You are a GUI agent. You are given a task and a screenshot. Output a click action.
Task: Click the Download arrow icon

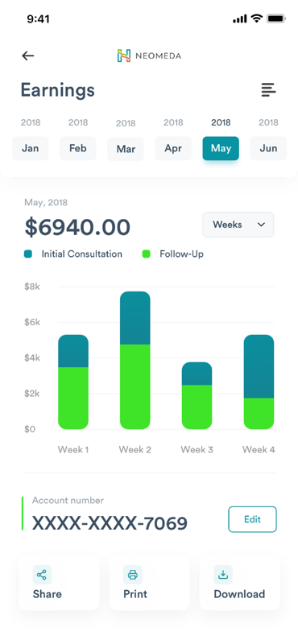(223, 575)
